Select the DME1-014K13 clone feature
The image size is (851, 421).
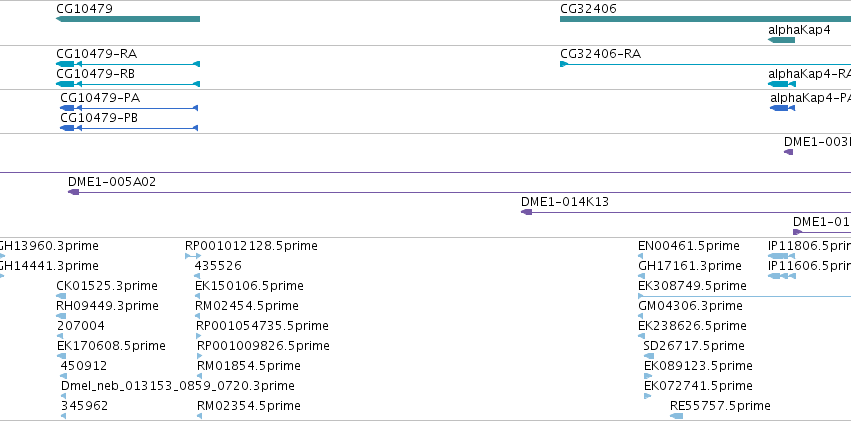click(686, 212)
